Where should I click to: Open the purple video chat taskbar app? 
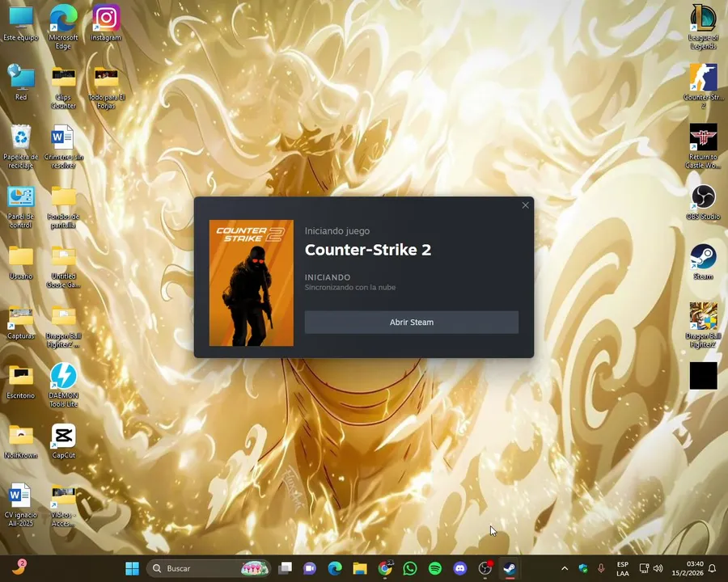tap(310, 568)
